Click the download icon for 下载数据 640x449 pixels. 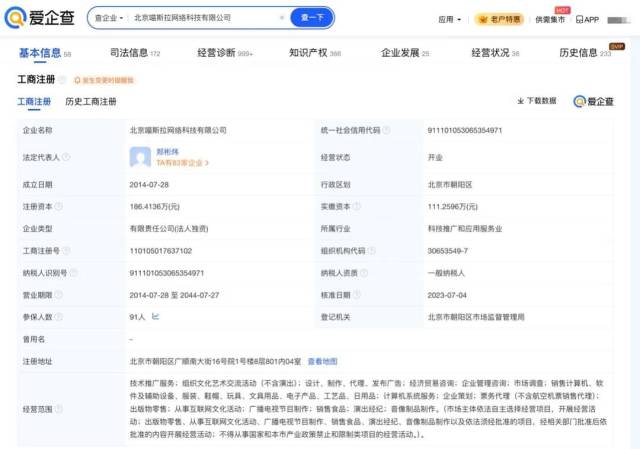(521, 100)
